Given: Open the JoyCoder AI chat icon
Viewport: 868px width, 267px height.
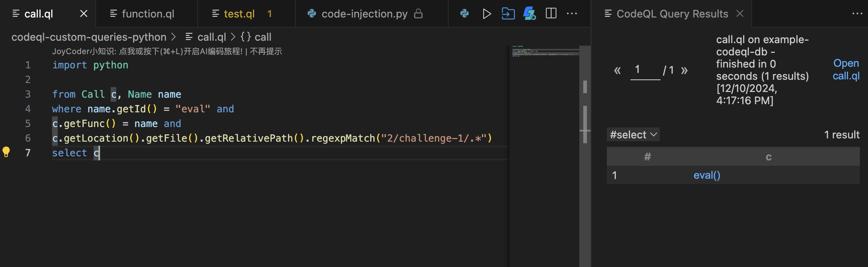Looking at the screenshot, I should pyautogui.click(x=529, y=14).
